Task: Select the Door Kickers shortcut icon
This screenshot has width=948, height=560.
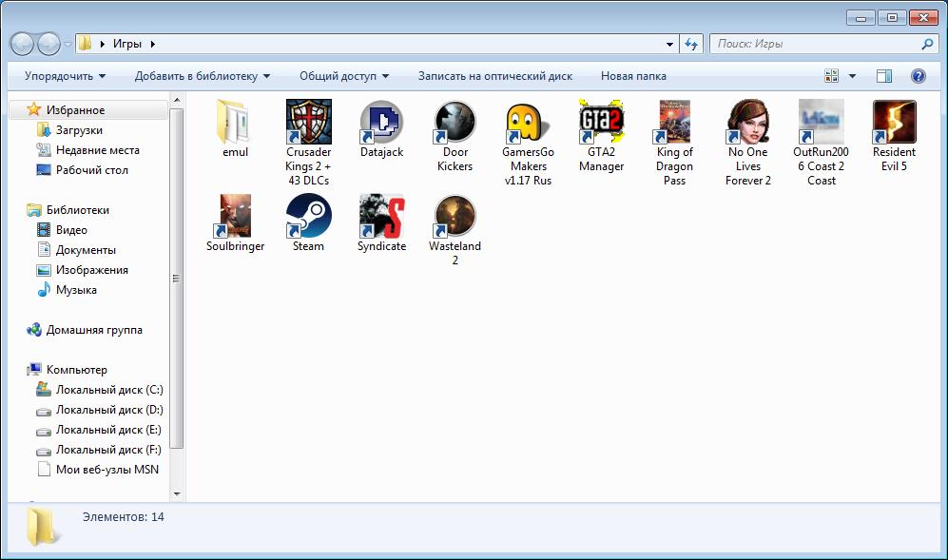Action: [x=455, y=122]
